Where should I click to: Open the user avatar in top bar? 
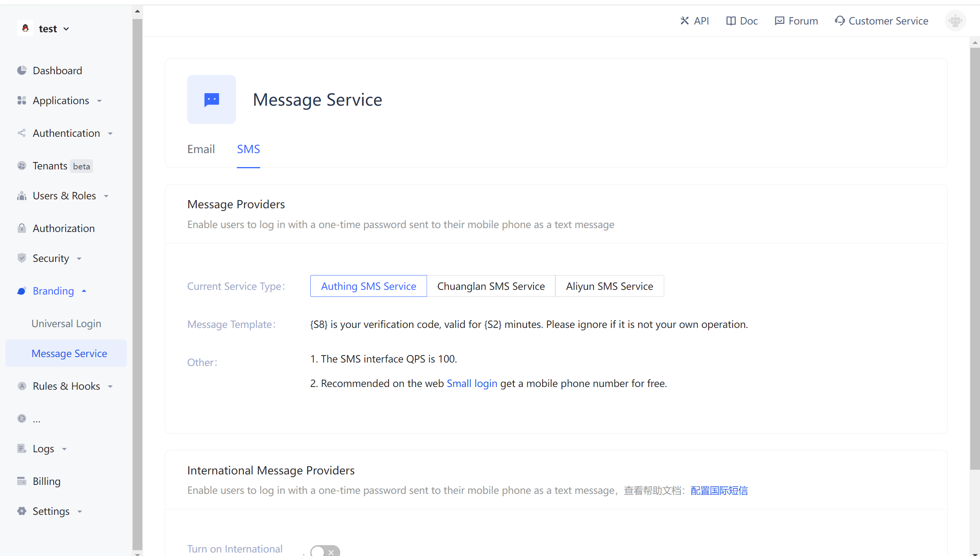point(955,21)
